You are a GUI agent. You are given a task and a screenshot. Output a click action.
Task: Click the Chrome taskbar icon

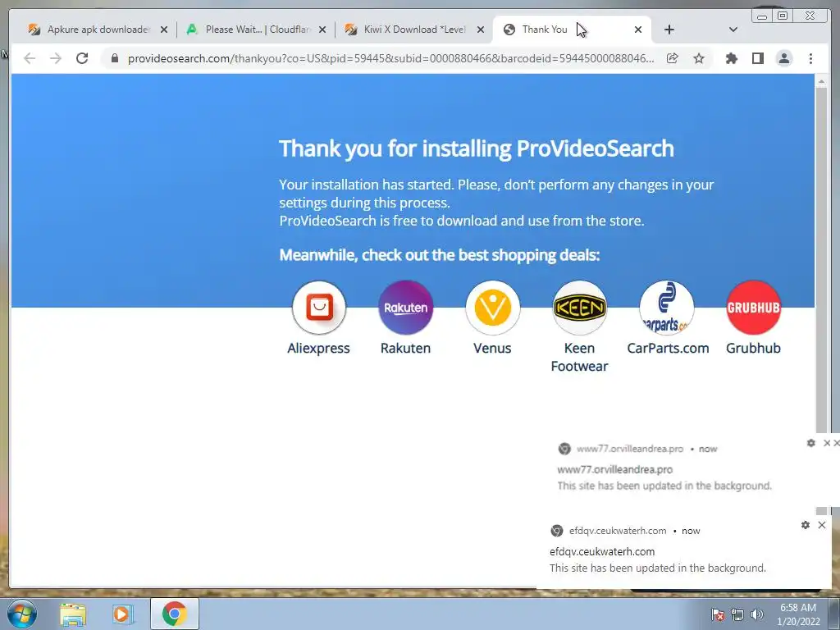[174, 614]
